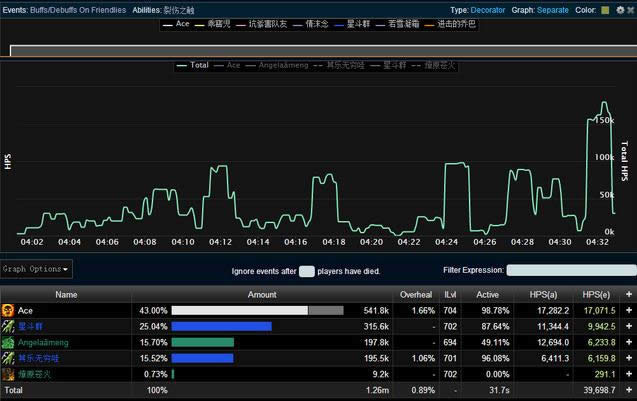Open the gear settings icon at top right

pos(619,10)
